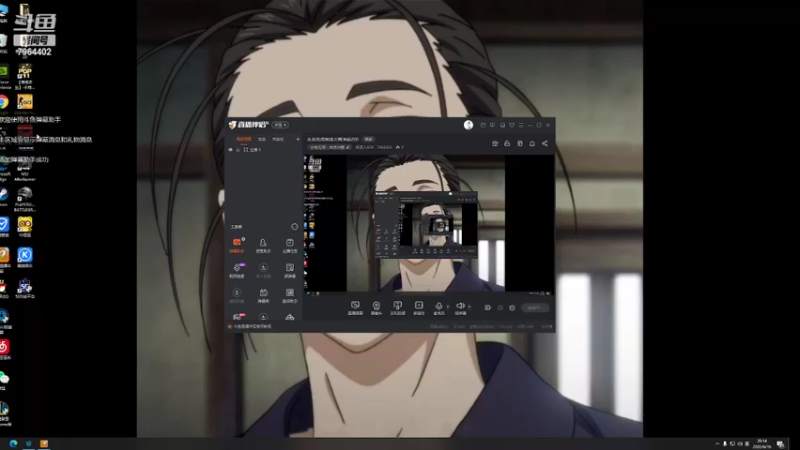Add multimedia source from bottom bar

[x=419, y=308]
